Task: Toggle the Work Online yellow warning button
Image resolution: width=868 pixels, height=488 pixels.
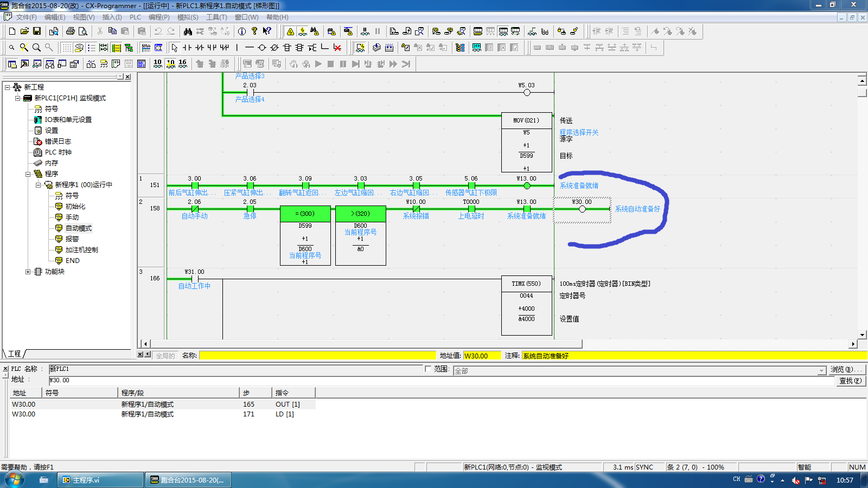Action: tap(290, 31)
